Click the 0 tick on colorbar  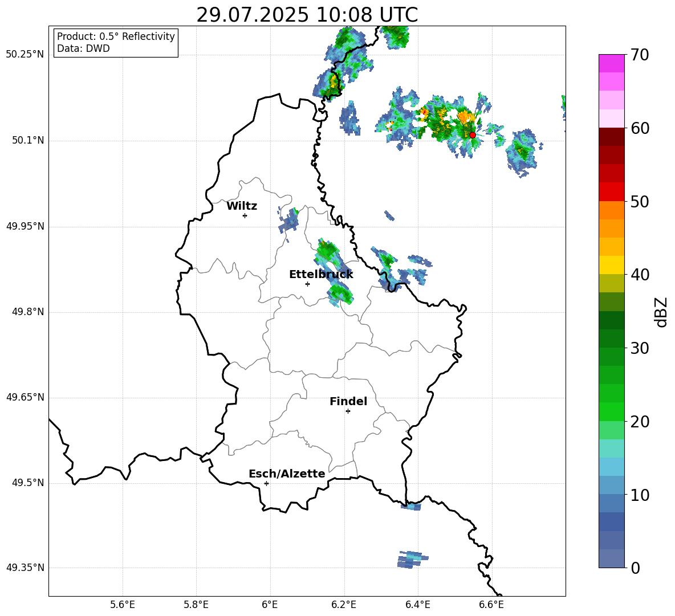click(x=635, y=568)
